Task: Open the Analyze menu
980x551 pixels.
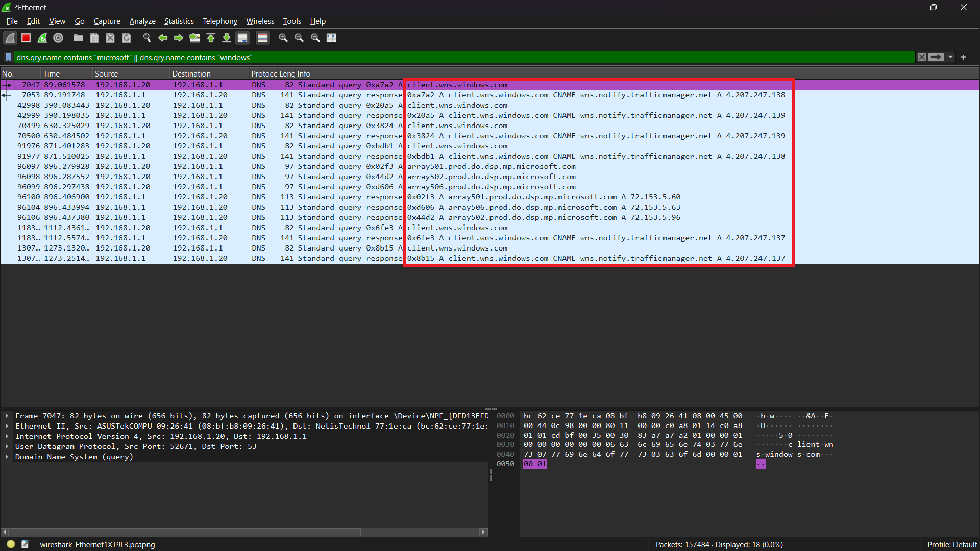Action: [x=142, y=21]
